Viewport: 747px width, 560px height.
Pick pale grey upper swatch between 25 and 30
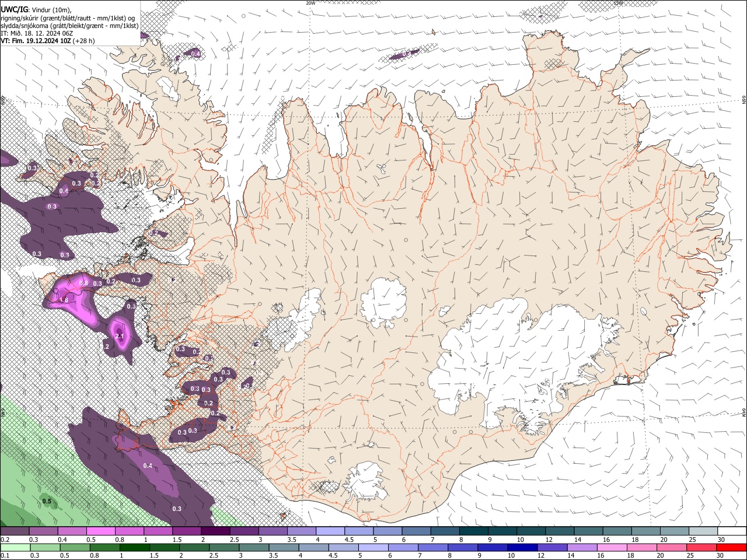pos(703,531)
